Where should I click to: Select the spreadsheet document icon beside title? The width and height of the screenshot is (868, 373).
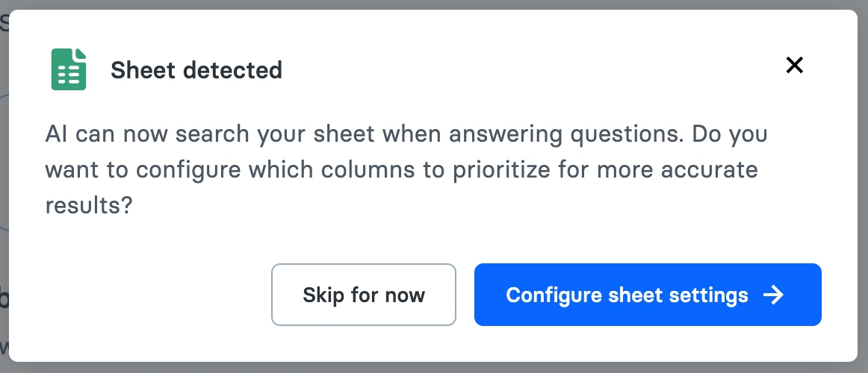(x=69, y=69)
